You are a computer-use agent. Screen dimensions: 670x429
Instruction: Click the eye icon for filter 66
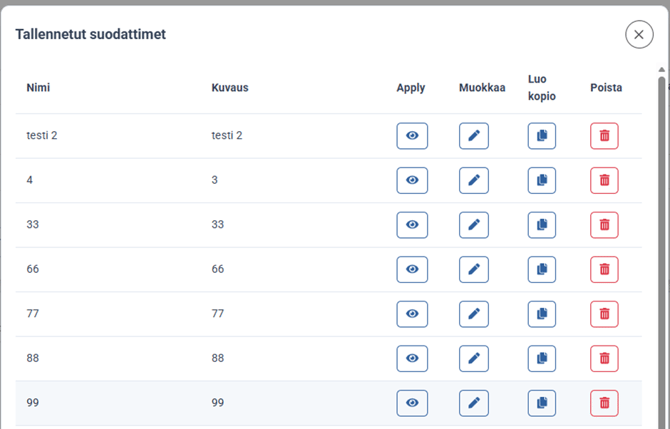[x=412, y=269]
